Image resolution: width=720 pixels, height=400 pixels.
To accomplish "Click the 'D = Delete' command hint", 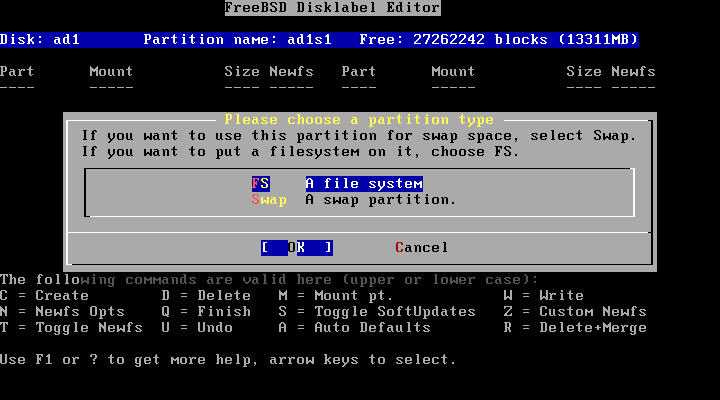I will 207,295.
